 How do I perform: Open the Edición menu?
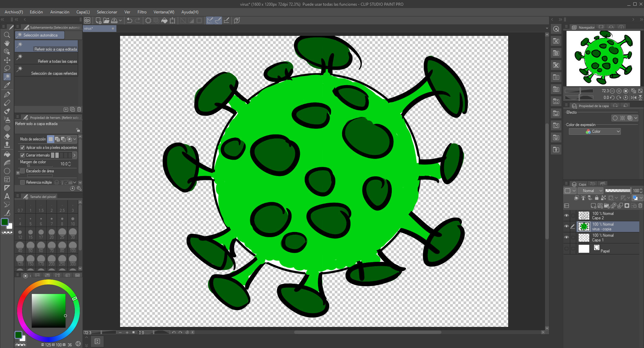click(36, 12)
